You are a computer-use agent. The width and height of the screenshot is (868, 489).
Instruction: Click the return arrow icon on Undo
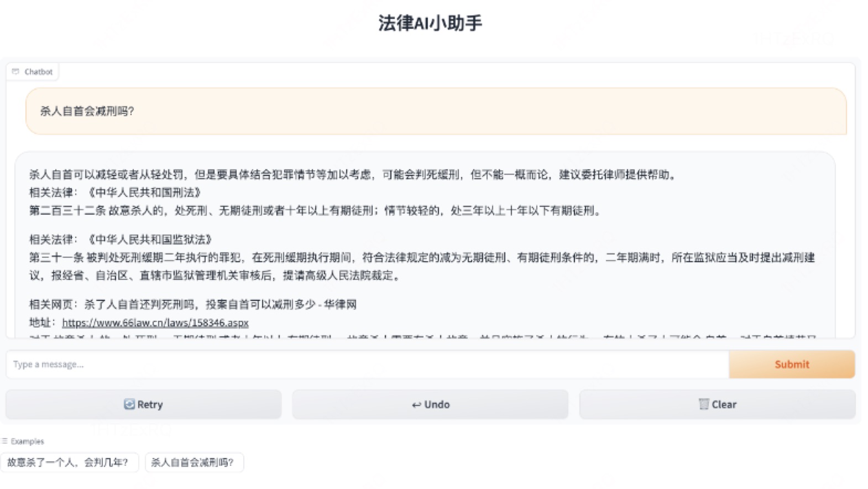click(416, 405)
